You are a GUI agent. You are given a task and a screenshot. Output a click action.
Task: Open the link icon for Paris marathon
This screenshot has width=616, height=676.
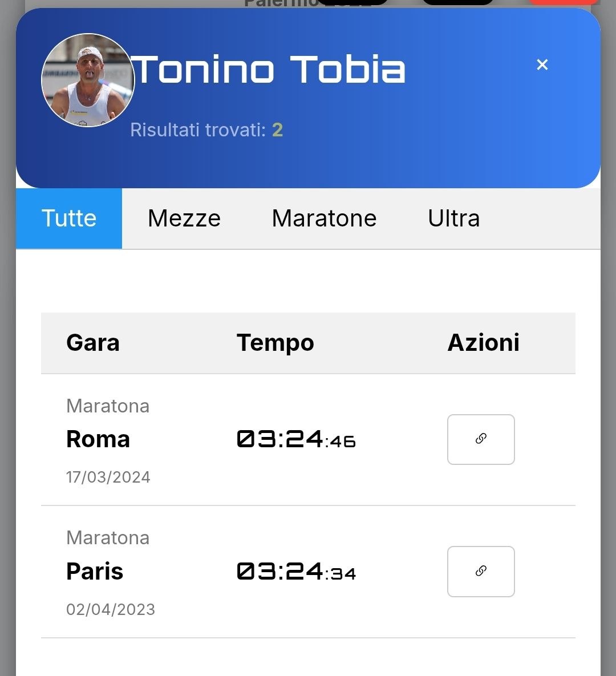click(481, 572)
